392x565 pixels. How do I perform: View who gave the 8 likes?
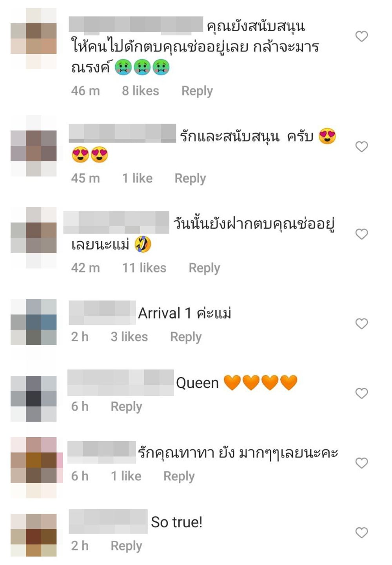tap(140, 91)
